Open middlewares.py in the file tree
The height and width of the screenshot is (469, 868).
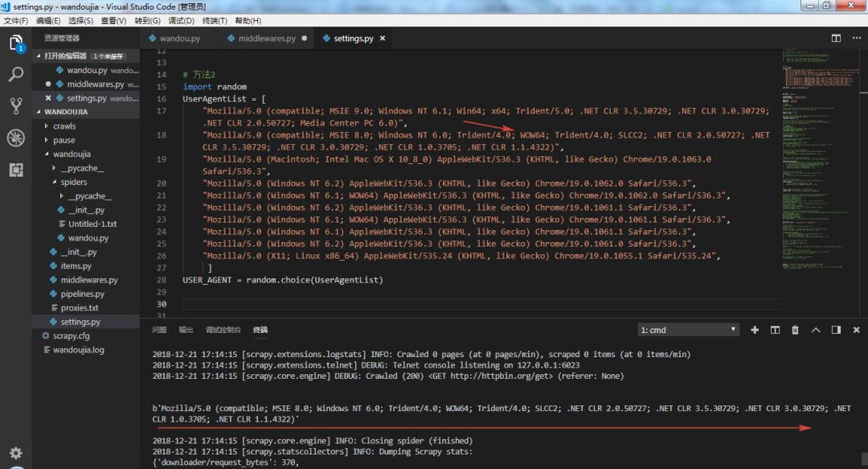click(x=86, y=280)
